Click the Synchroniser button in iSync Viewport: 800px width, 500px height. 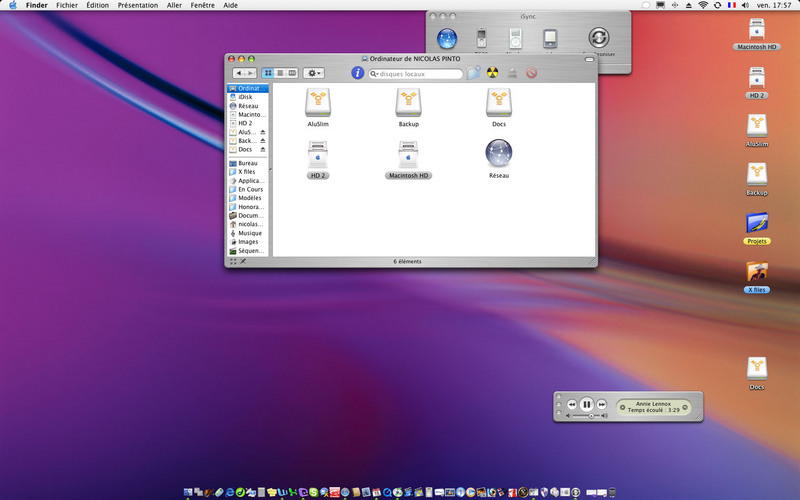click(x=598, y=38)
